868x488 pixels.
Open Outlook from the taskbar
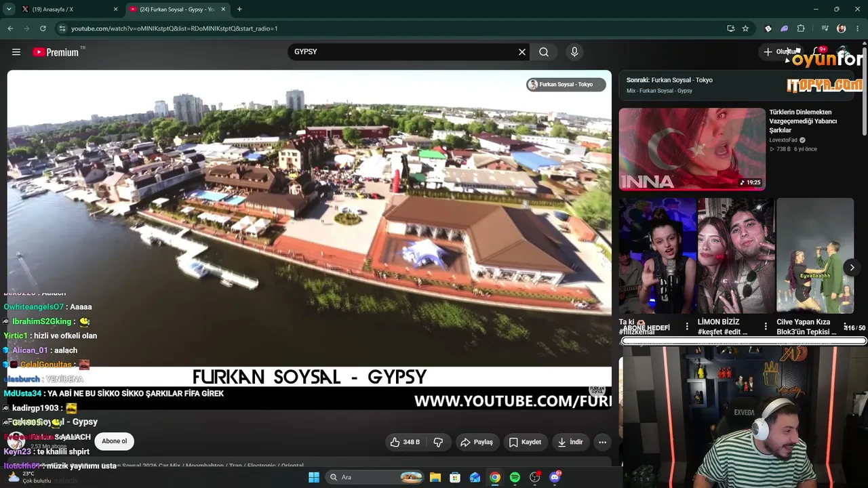point(475,477)
